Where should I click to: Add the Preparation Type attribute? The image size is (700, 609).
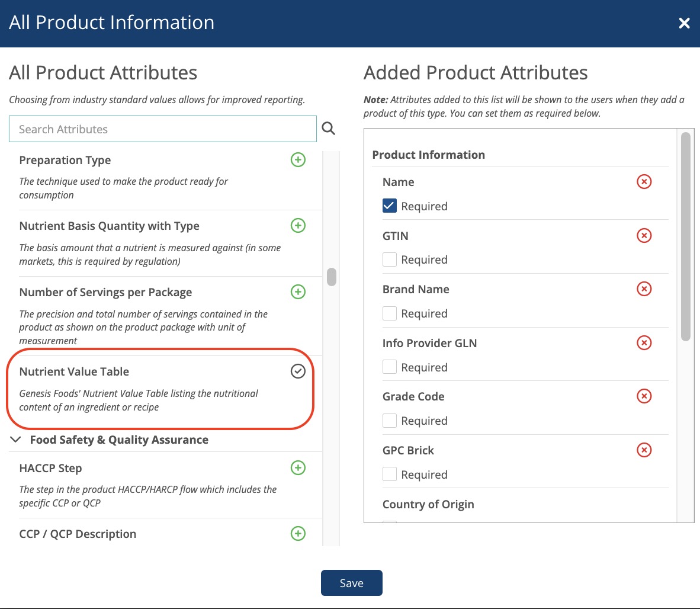tap(298, 160)
